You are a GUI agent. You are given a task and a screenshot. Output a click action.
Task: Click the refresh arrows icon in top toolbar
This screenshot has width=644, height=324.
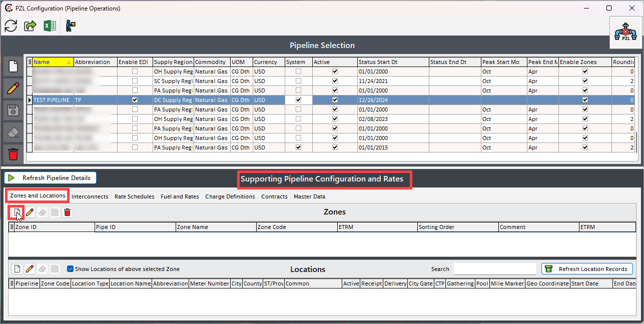tap(11, 26)
